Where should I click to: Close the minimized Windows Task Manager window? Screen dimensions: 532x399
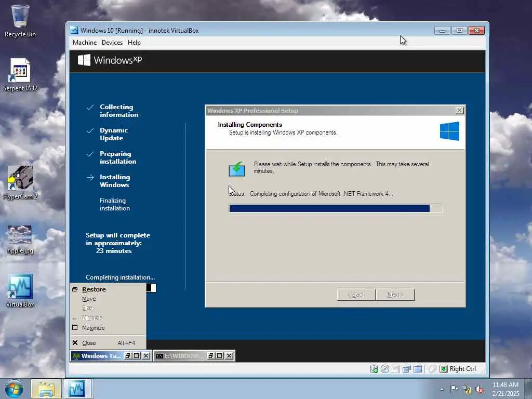click(146, 355)
